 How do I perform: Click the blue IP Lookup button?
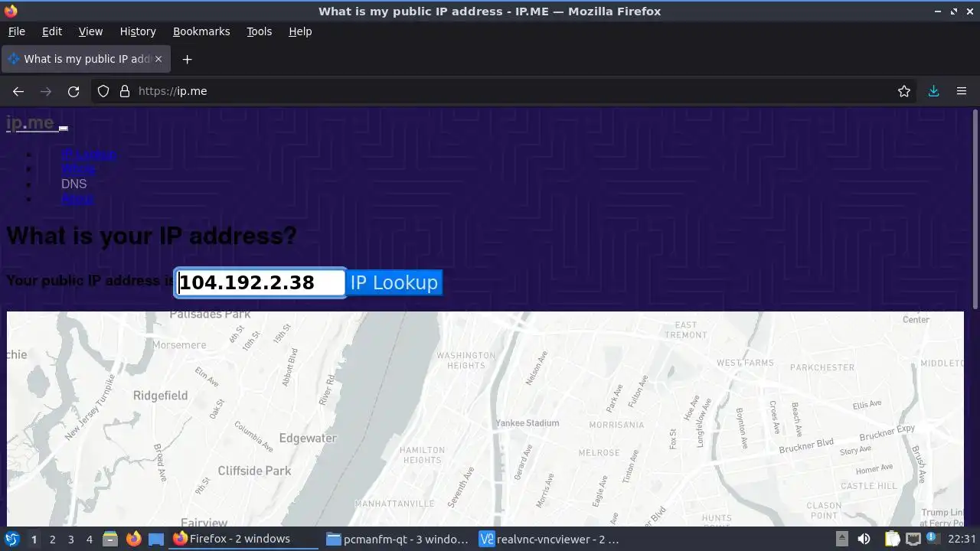(x=394, y=282)
